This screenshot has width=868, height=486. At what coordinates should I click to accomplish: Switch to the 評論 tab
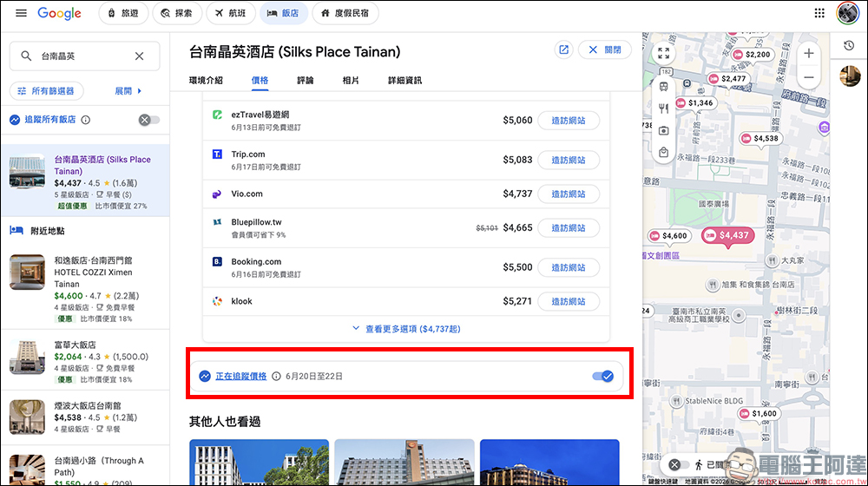pyautogui.click(x=305, y=80)
